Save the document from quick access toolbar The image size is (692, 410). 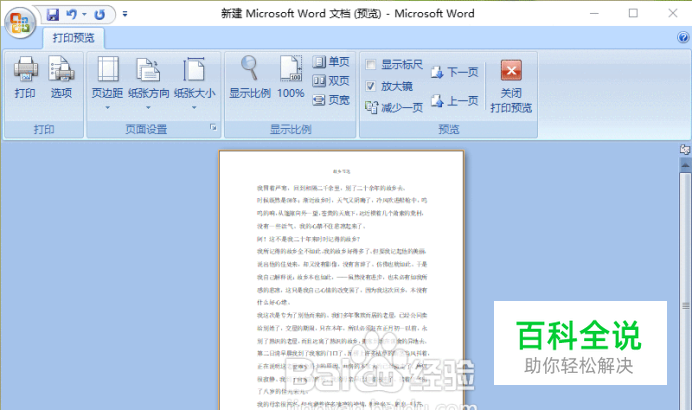coord(53,15)
